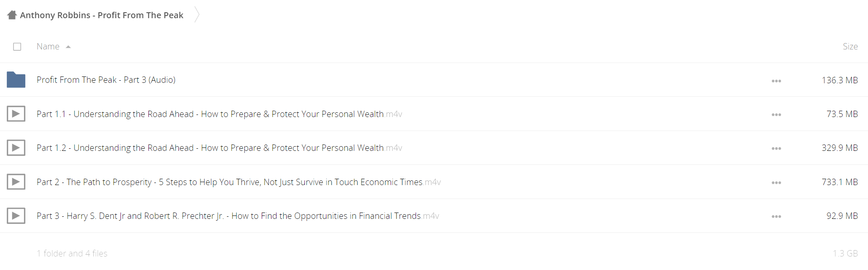Open more actions for Part 2 video
868x270 pixels.
pos(776,183)
